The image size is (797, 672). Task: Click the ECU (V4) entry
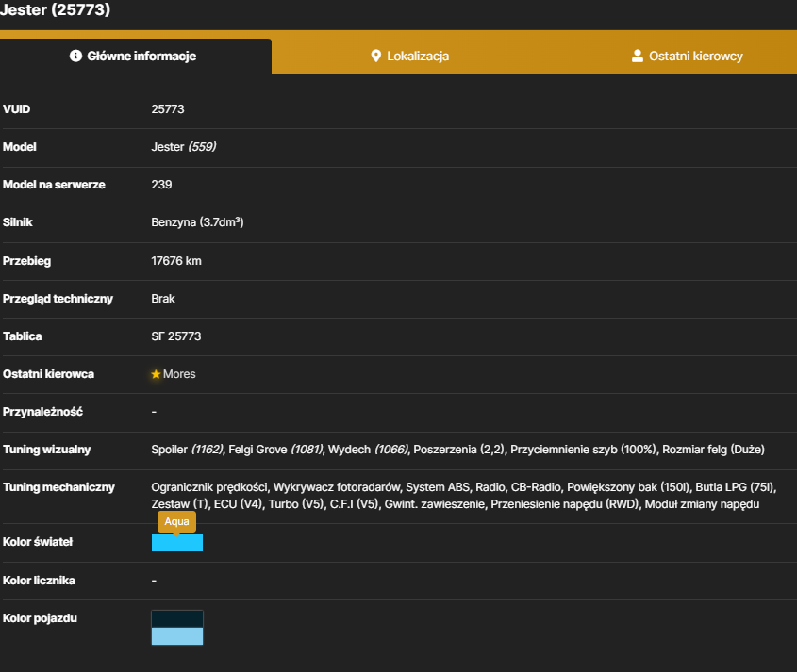pyautogui.click(x=238, y=504)
